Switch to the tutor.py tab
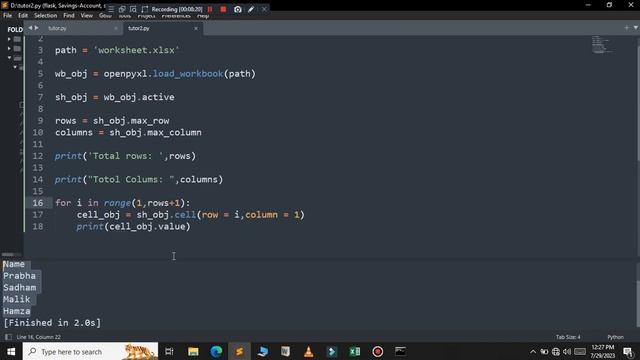The height and width of the screenshot is (360, 640). pos(57,28)
